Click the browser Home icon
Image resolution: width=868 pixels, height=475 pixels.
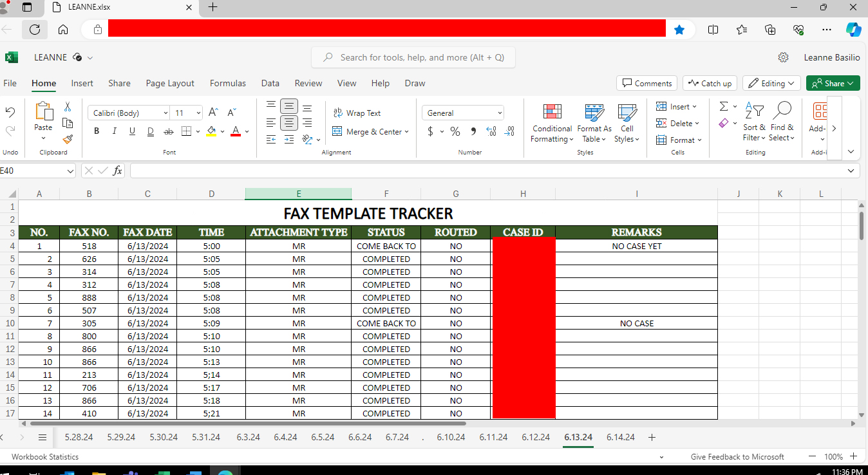63,30
